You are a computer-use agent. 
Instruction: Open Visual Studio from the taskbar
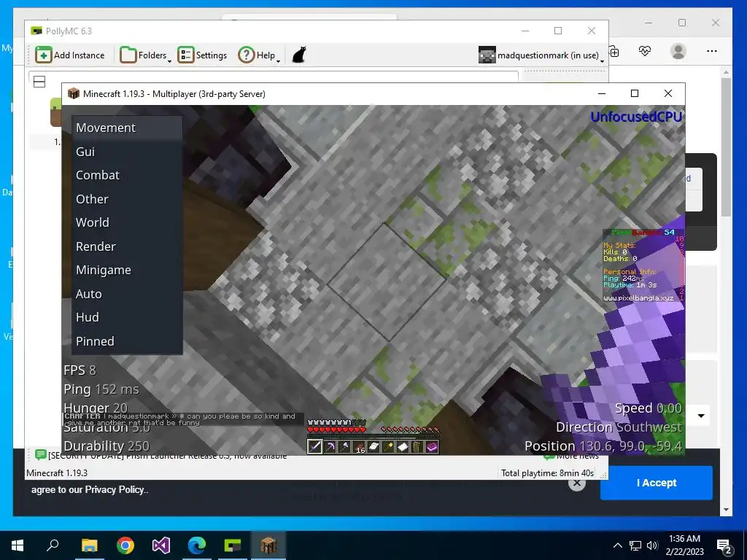pyautogui.click(x=161, y=545)
